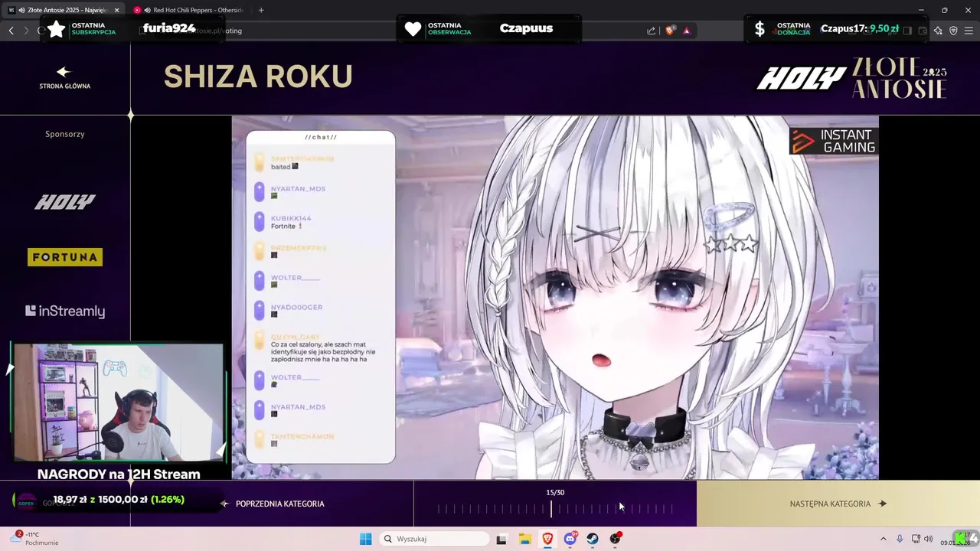Click the streamer webcam overlay

pyautogui.click(x=119, y=403)
